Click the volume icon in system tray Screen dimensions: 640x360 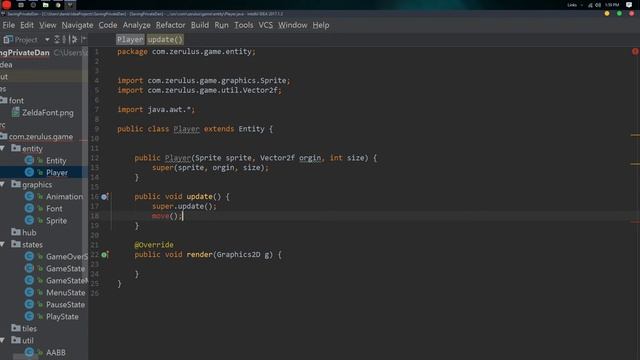coord(598,5)
